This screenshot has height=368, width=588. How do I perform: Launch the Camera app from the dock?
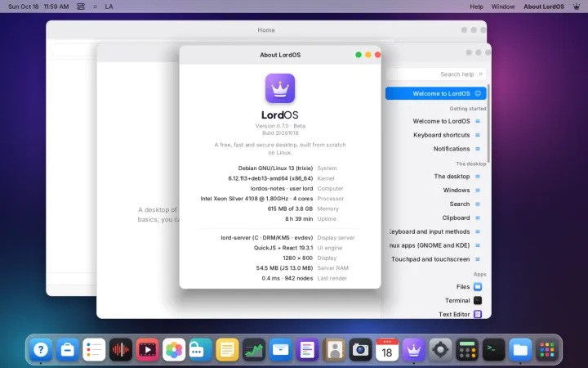[x=360, y=350]
